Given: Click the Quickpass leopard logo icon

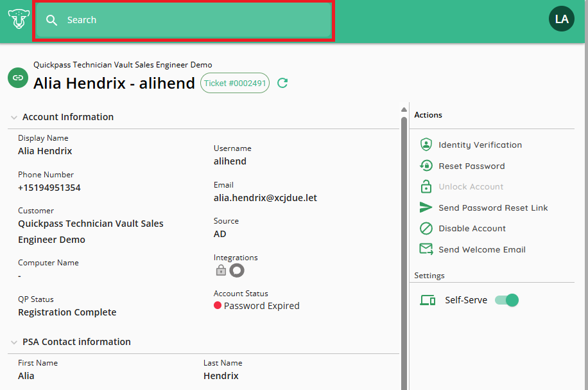Looking at the screenshot, I should tap(19, 19).
